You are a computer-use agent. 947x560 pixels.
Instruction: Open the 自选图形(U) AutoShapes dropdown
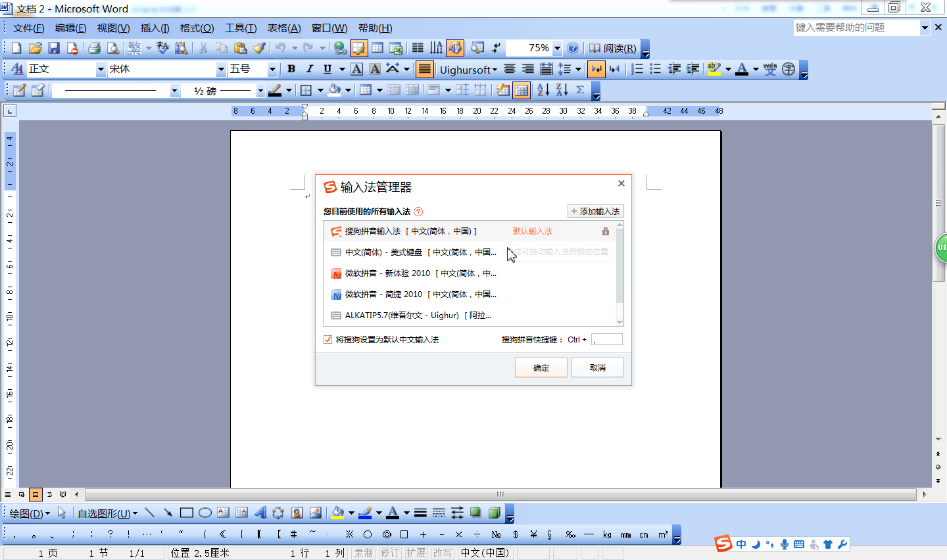(x=108, y=513)
